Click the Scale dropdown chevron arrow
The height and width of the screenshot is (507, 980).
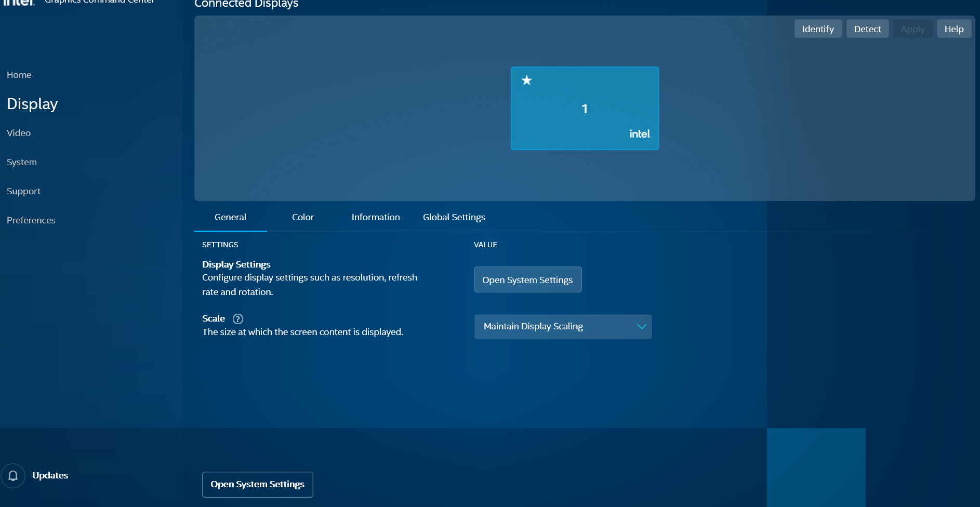641,327
